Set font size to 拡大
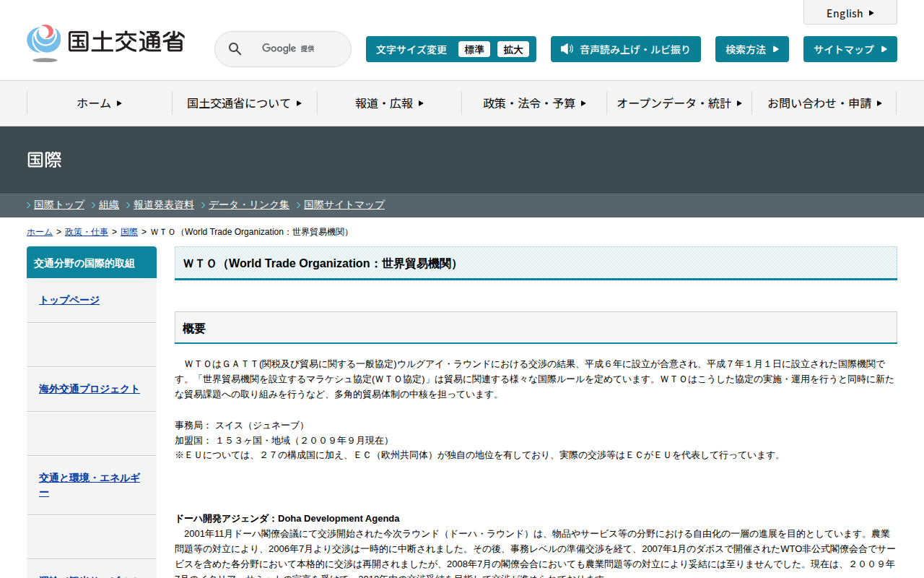This screenshot has height=578, width=924. click(513, 49)
